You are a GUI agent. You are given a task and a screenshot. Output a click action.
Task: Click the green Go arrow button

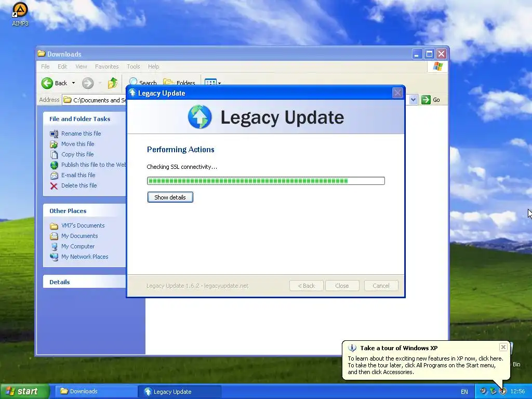[x=426, y=100]
